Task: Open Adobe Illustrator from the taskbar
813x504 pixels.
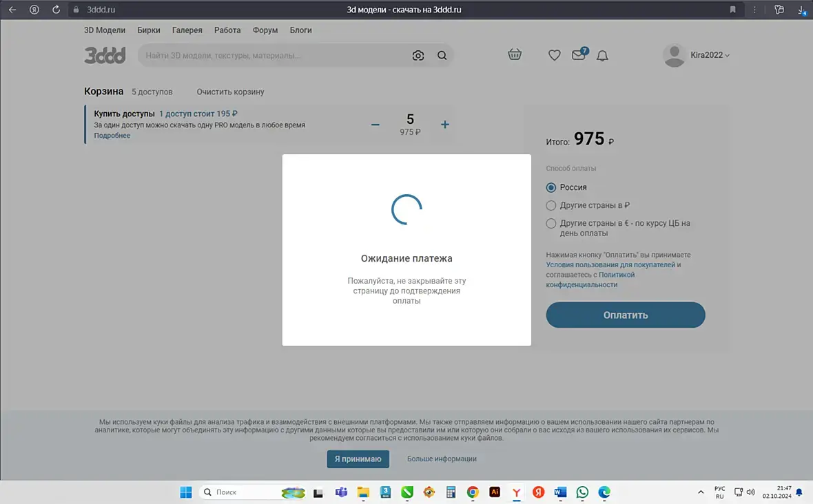Action: (x=495, y=492)
